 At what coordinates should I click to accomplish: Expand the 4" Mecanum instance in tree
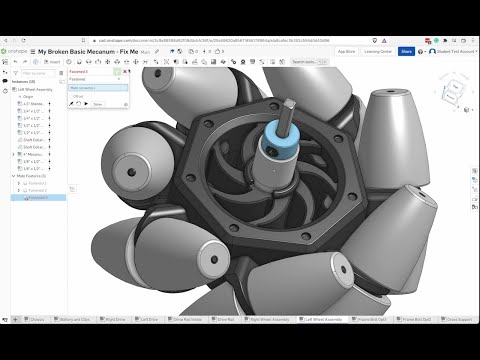click(13, 154)
